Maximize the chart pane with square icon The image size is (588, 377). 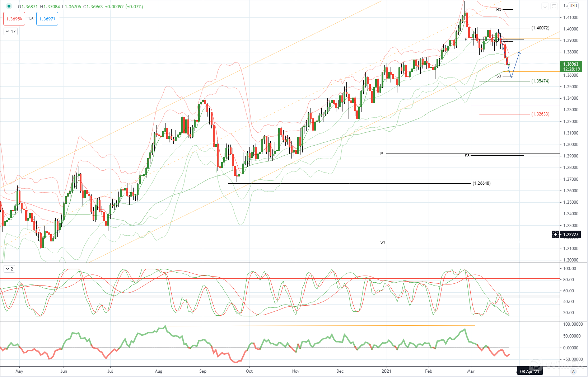click(x=554, y=6)
